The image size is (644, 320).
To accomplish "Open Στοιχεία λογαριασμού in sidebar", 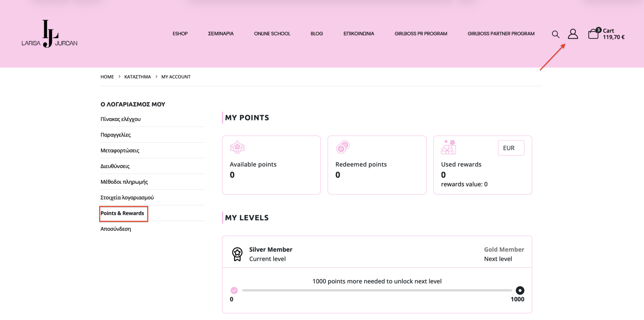I will tap(127, 197).
